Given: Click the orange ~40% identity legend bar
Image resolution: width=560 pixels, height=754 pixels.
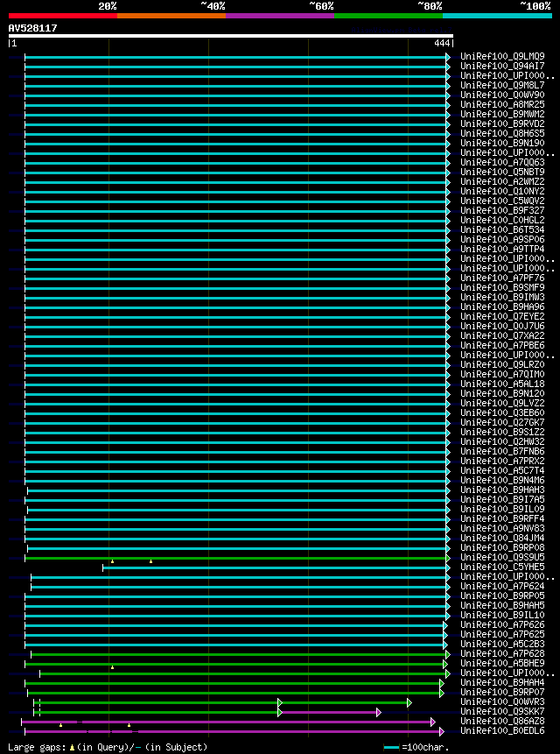Looking at the screenshot, I should (x=171, y=16).
